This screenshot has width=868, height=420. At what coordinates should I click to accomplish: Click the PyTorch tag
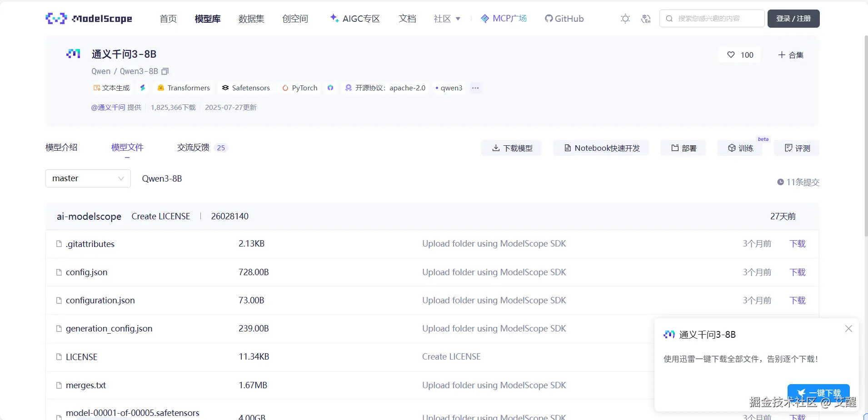click(299, 88)
